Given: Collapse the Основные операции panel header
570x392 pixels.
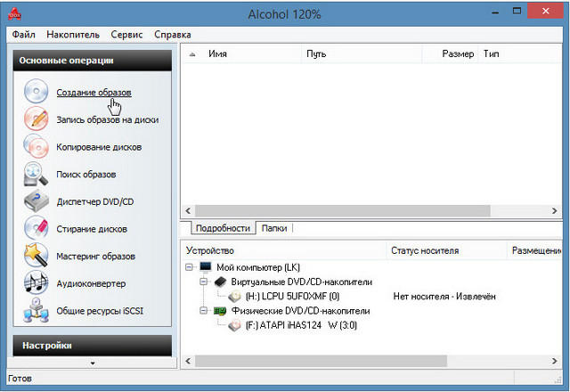Looking at the screenshot, I should coord(93,61).
